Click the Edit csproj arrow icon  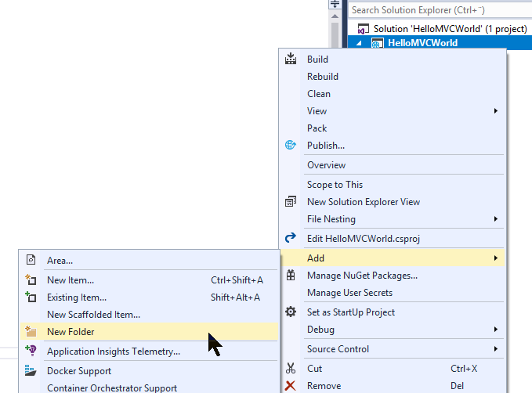click(291, 238)
